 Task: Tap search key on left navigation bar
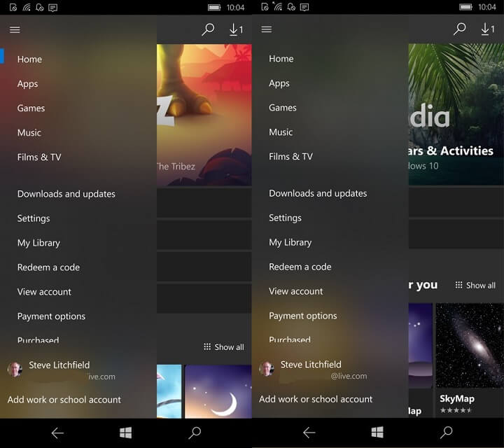tap(195, 433)
